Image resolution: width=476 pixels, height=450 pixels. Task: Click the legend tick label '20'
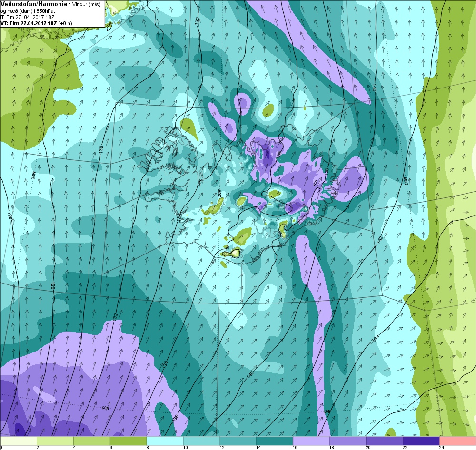(x=368, y=447)
